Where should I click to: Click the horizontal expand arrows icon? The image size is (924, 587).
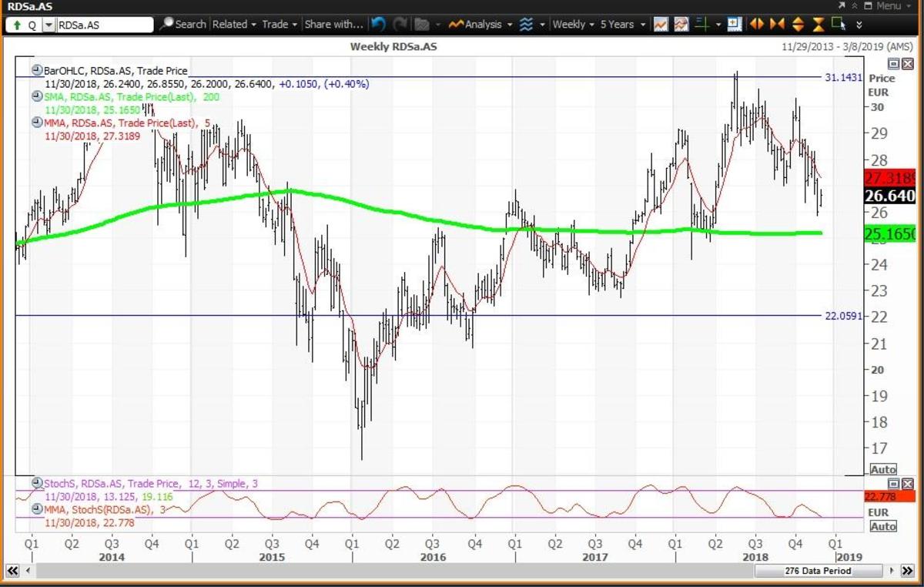[x=758, y=25]
